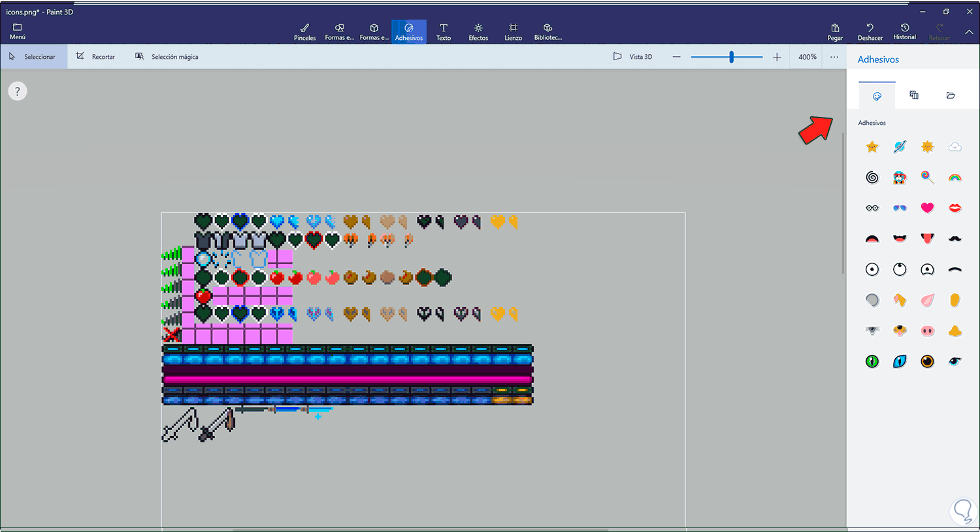Image resolution: width=980 pixels, height=532 pixels.
Task: Select the red lips sticker
Action: point(955,208)
